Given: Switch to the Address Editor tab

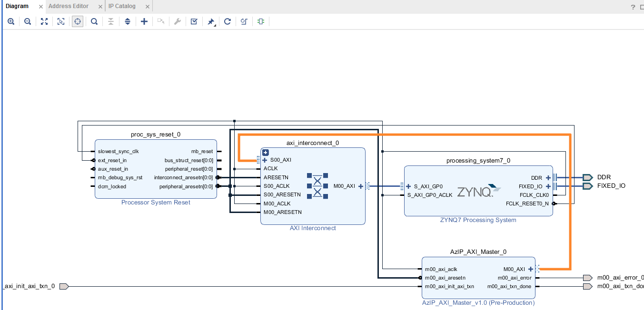Looking at the screenshot, I should 68,6.
